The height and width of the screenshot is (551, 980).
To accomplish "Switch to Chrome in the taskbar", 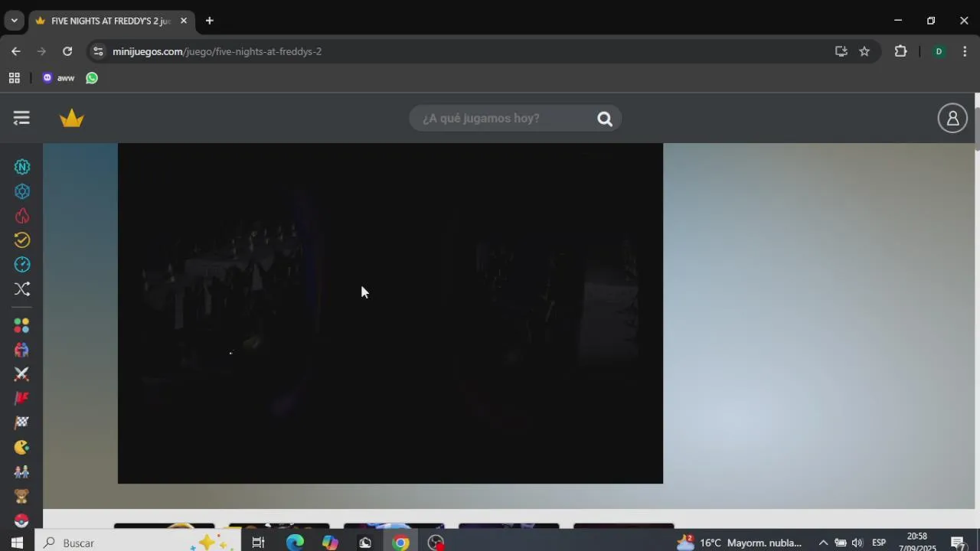I will click(x=400, y=543).
